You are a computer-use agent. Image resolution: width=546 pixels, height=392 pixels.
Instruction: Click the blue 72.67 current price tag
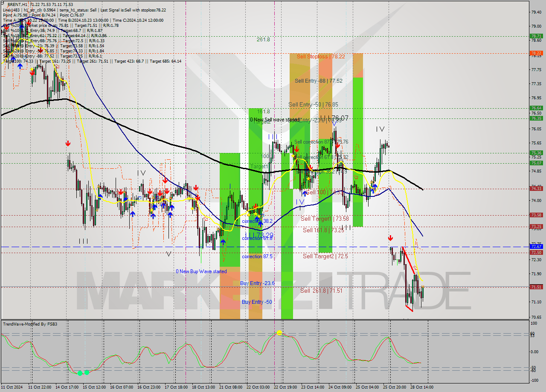point(536,246)
